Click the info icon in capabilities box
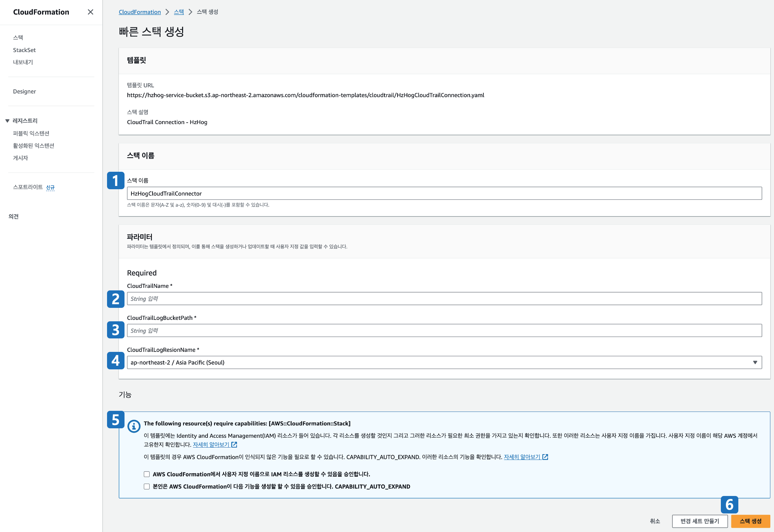This screenshot has width=774, height=532. 134,426
